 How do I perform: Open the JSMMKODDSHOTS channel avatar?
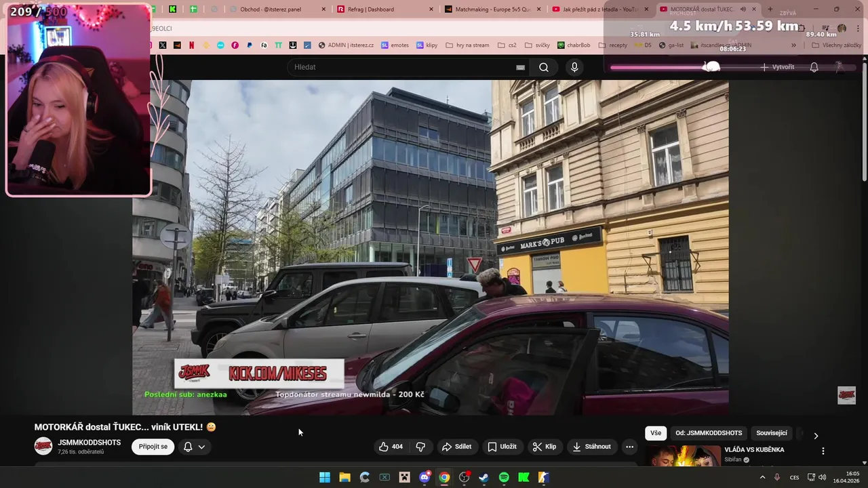point(43,446)
